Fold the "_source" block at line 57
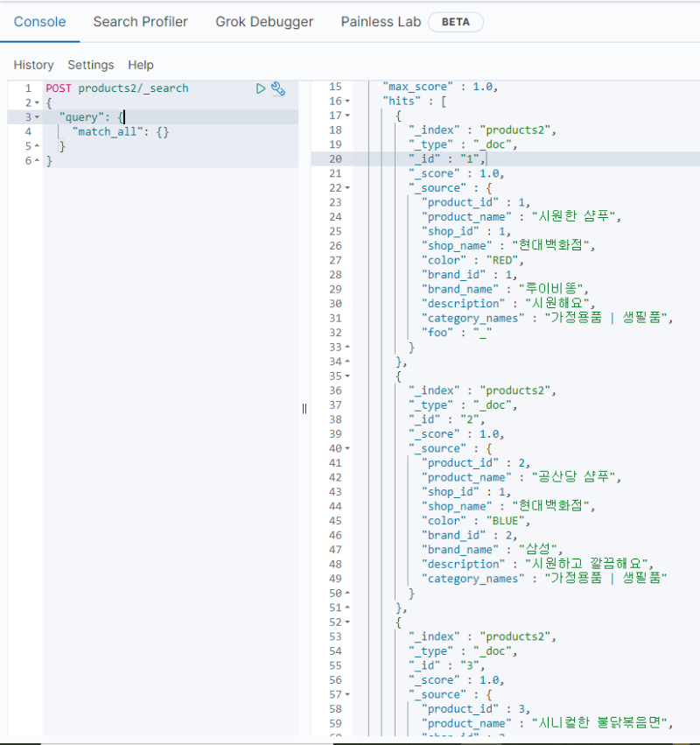This screenshot has width=700, height=745. click(x=347, y=694)
